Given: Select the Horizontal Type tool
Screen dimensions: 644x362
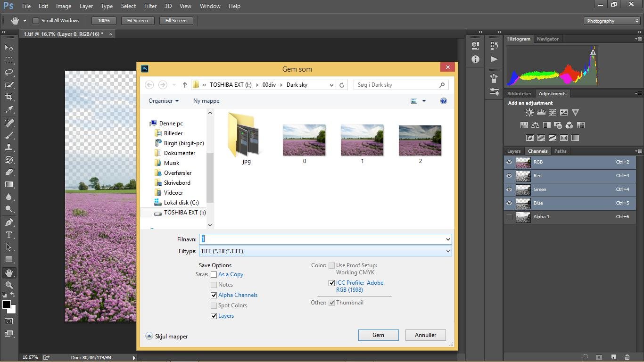Looking at the screenshot, I should (x=9, y=235).
